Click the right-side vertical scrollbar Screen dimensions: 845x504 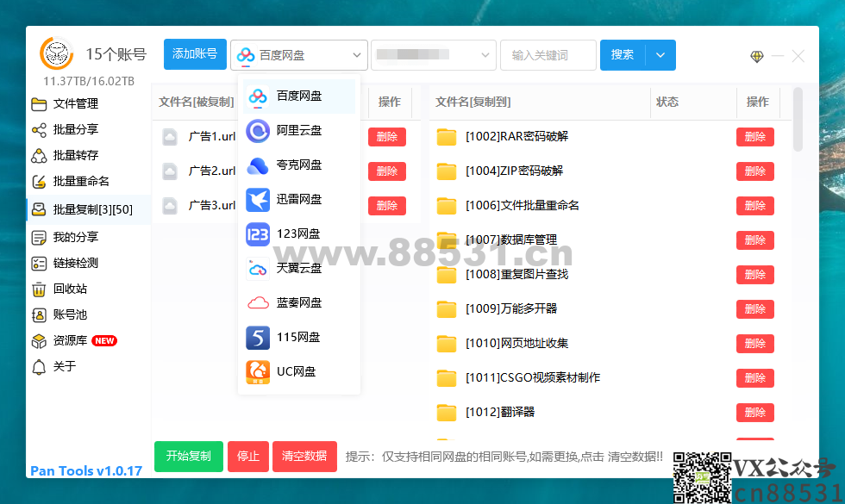coord(798,119)
